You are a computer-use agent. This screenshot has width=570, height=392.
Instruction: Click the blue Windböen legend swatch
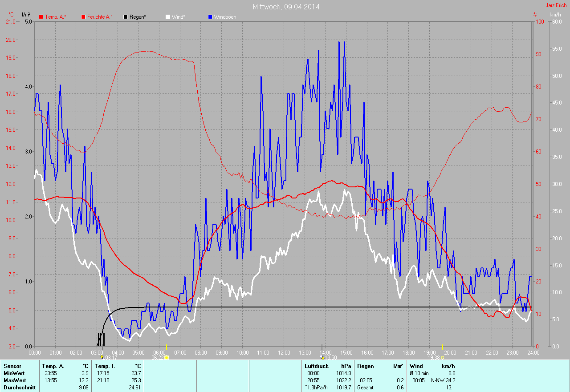coord(210,17)
